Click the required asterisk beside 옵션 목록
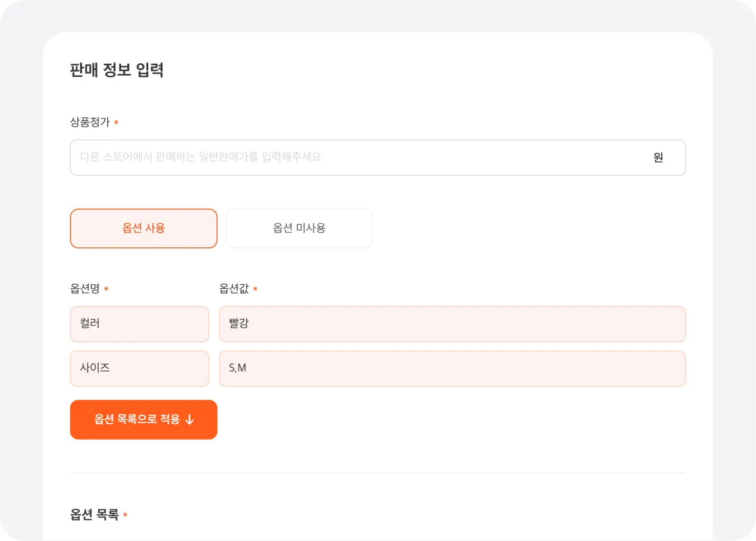 (x=125, y=515)
